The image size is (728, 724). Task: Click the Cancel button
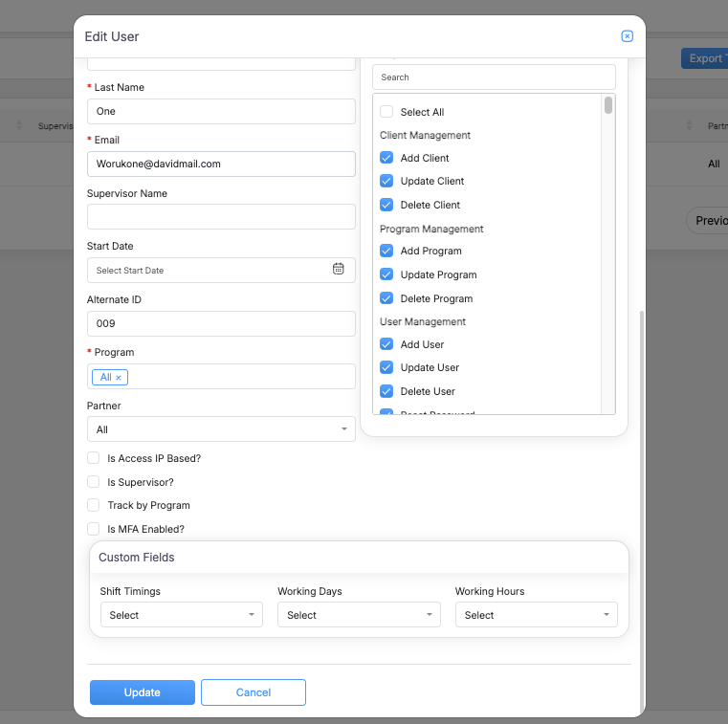(x=254, y=692)
